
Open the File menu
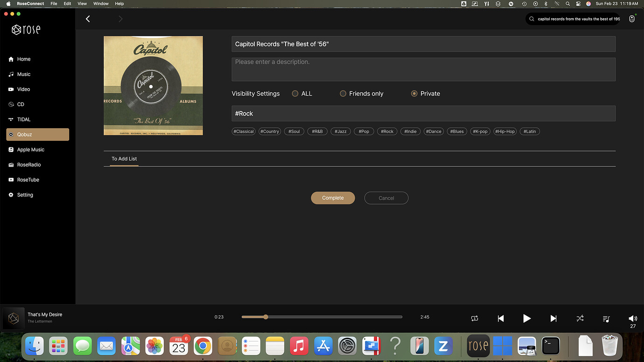[x=54, y=3]
